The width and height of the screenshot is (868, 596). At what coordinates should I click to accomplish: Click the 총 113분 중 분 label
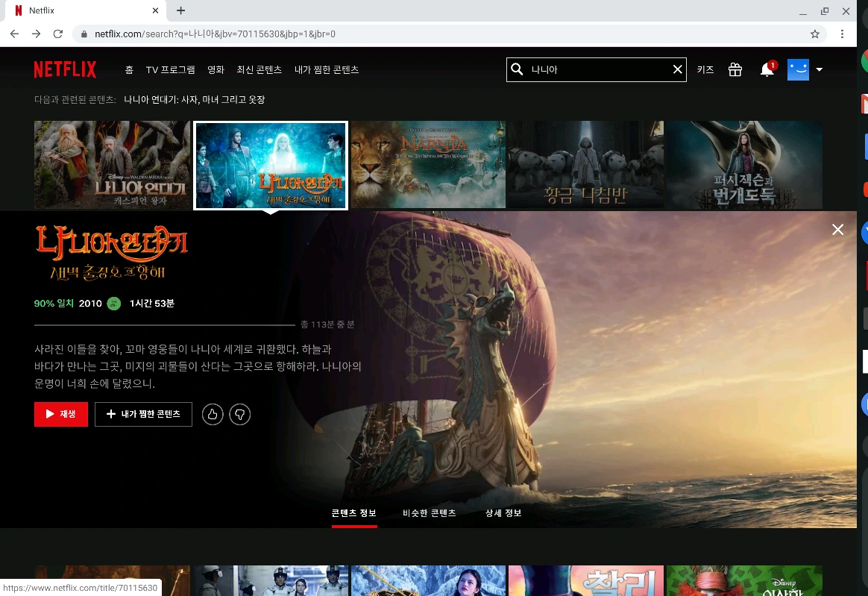point(327,324)
